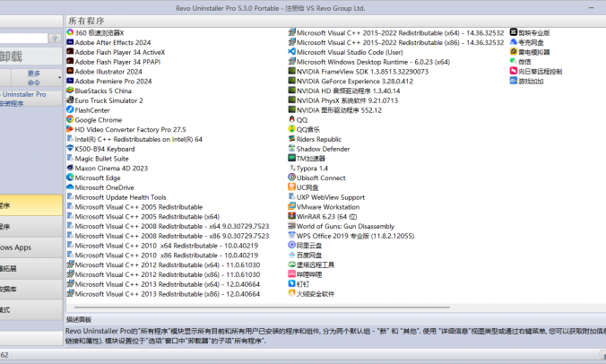Select 游戏加加 entry
606x364 pixels.
point(527,82)
